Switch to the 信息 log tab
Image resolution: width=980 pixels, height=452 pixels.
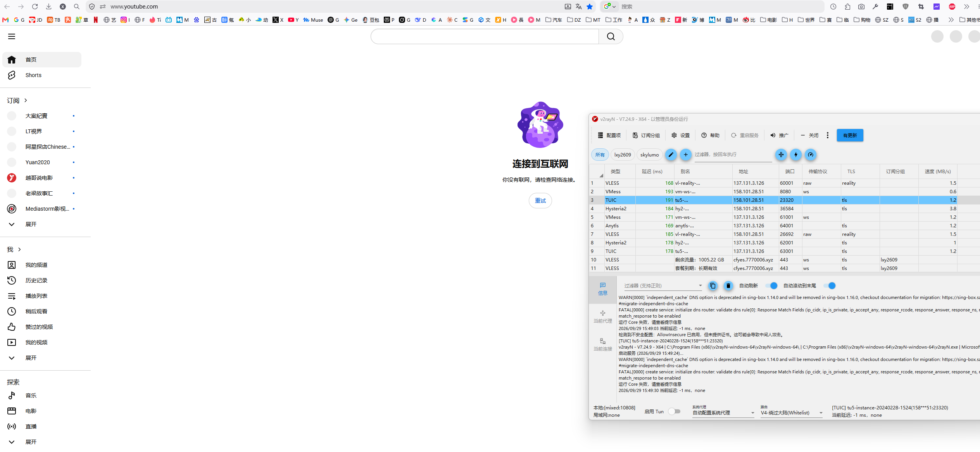pos(603,289)
